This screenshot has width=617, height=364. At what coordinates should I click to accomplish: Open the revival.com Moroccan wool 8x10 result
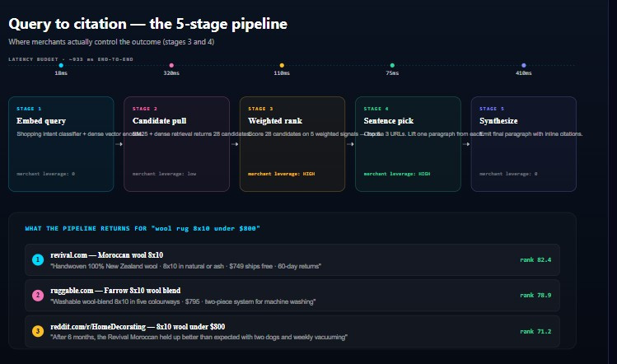(292, 259)
